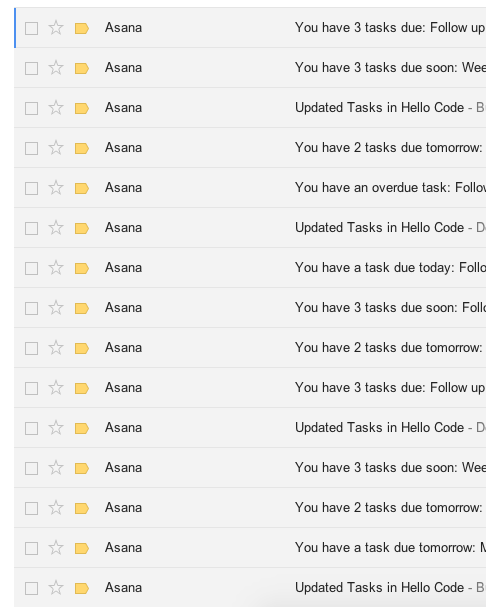The height and width of the screenshot is (607, 486).
Task: Star the '3 tasks due soon: Follo' email
Action: point(56,308)
